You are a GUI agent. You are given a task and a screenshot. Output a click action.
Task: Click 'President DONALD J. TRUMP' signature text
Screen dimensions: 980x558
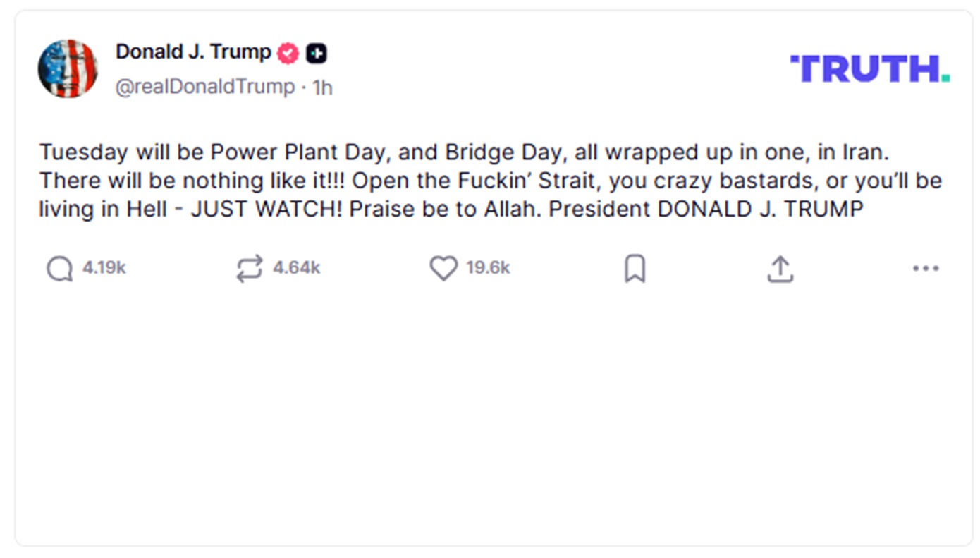pyautogui.click(x=705, y=210)
